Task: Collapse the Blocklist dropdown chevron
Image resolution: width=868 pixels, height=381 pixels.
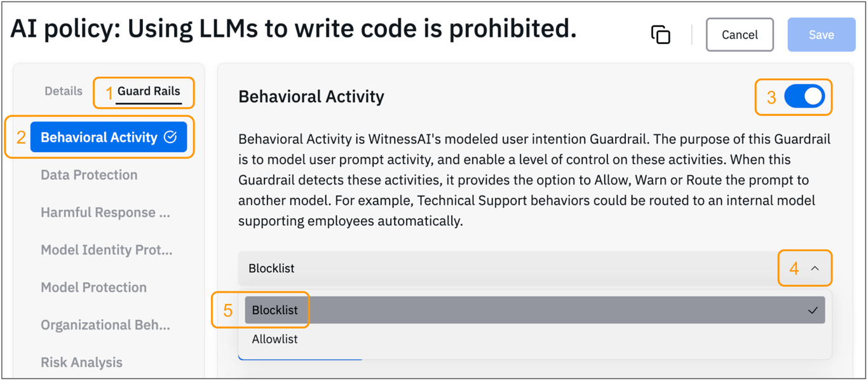Action: (x=815, y=268)
